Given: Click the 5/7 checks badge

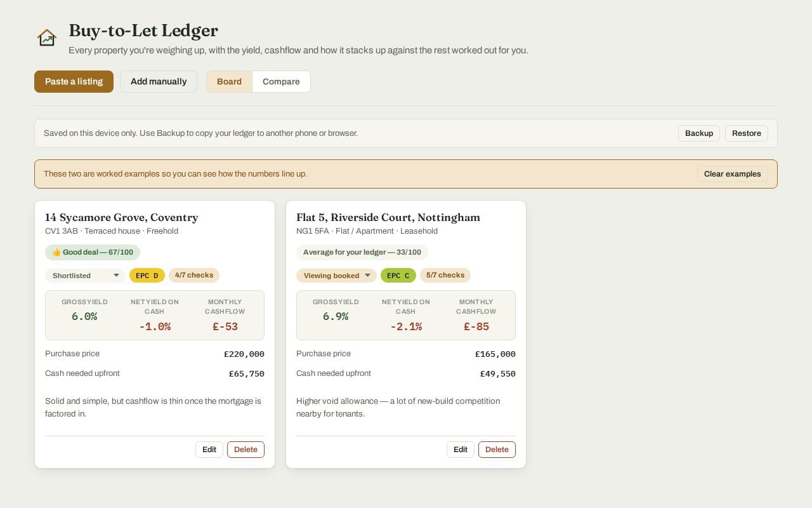Looking at the screenshot, I should point(445,275).
